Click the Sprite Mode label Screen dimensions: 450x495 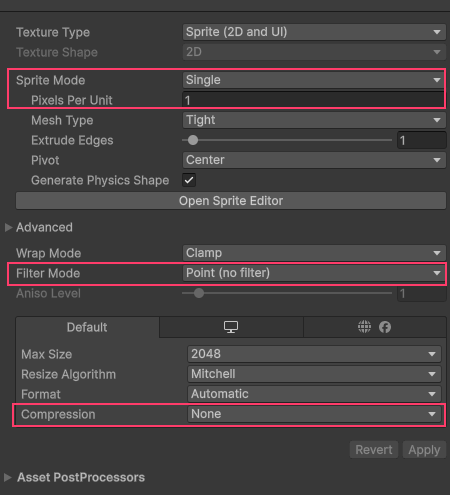tap(51, 80)
